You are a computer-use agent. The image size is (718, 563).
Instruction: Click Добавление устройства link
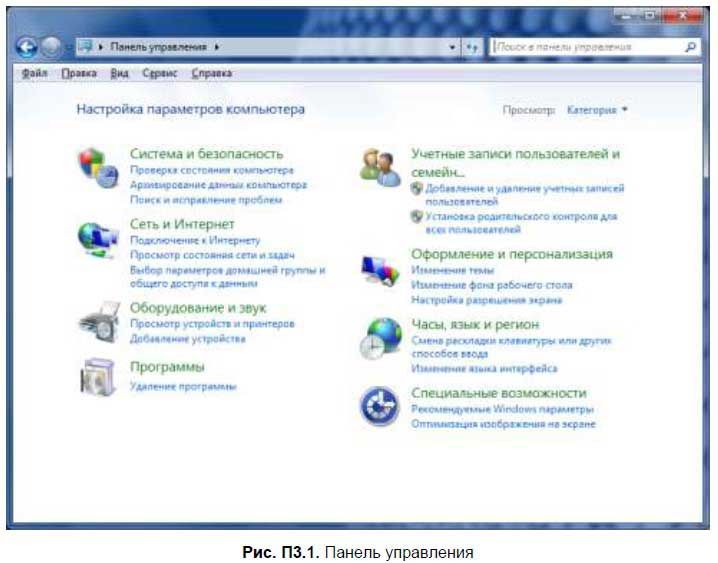[x=188, y=339]
